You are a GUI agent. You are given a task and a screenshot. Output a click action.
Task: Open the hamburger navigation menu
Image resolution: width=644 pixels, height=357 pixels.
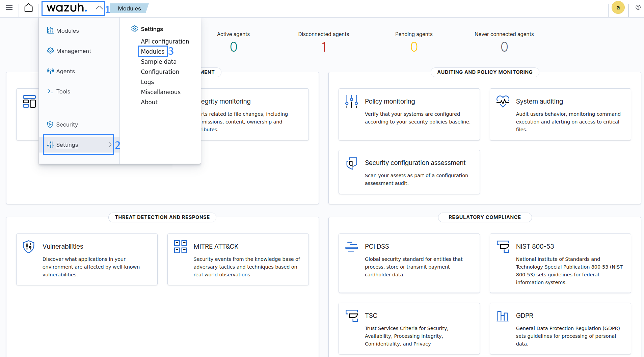pyautogui.click(x=9, y=7)
